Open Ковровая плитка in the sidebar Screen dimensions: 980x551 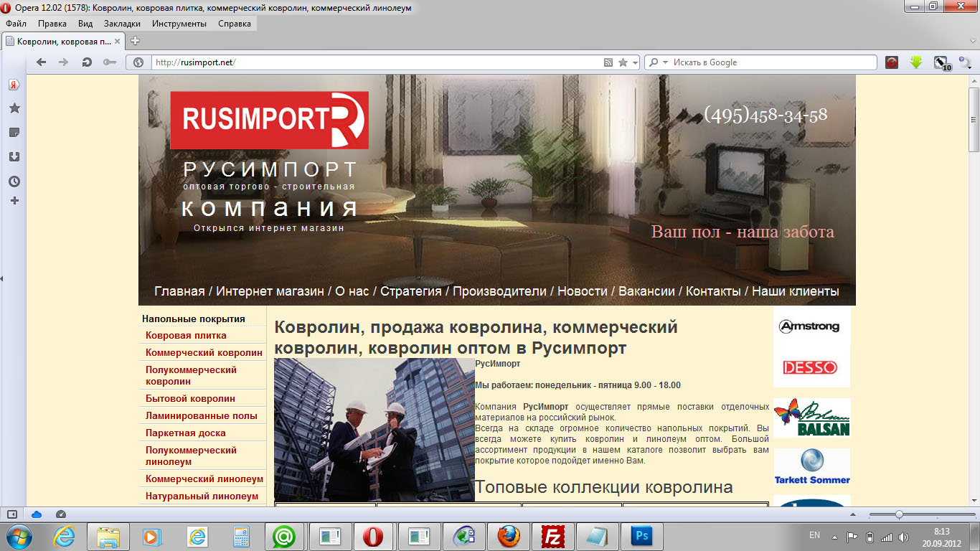186,335
